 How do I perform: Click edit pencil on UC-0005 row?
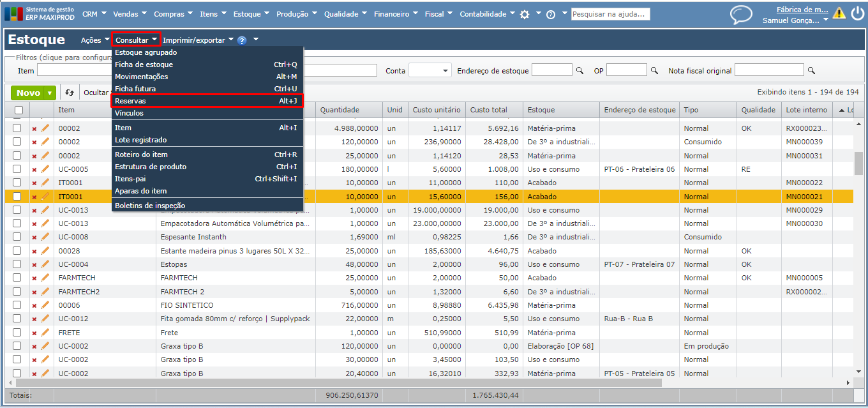click(x=45, y=169)
